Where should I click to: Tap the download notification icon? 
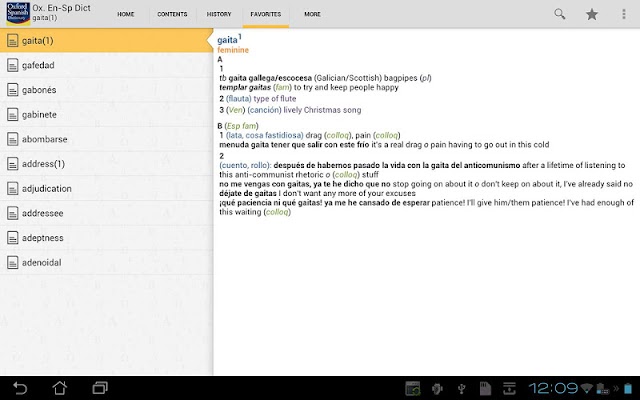coord(509,388)
